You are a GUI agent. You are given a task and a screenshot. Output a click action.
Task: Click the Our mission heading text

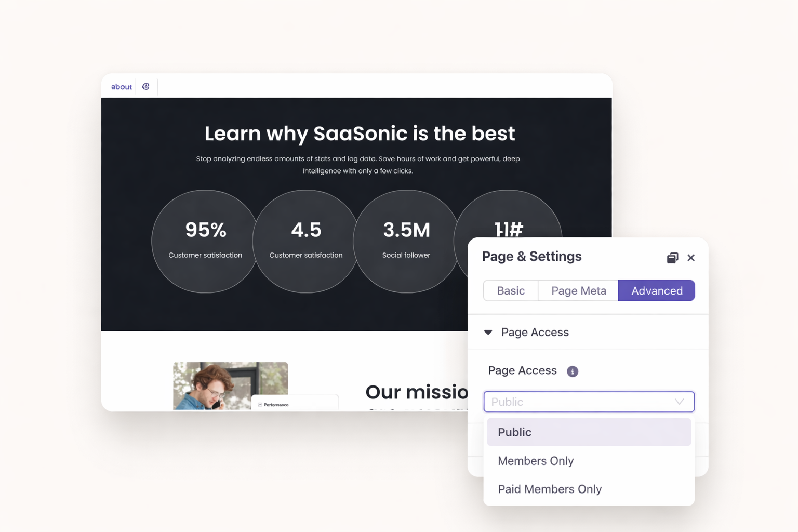point(416,392)
